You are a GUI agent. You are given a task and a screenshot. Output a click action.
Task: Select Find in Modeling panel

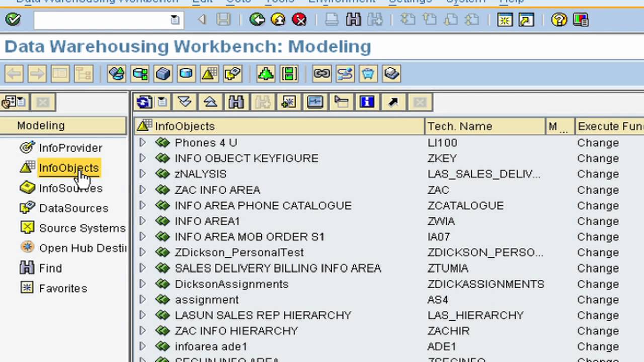pos(50,268)
